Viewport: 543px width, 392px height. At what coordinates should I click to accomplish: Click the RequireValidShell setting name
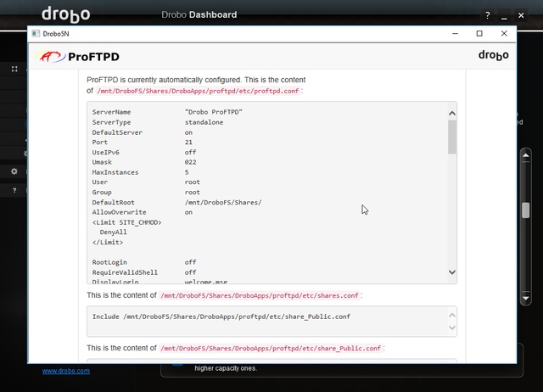125,272
